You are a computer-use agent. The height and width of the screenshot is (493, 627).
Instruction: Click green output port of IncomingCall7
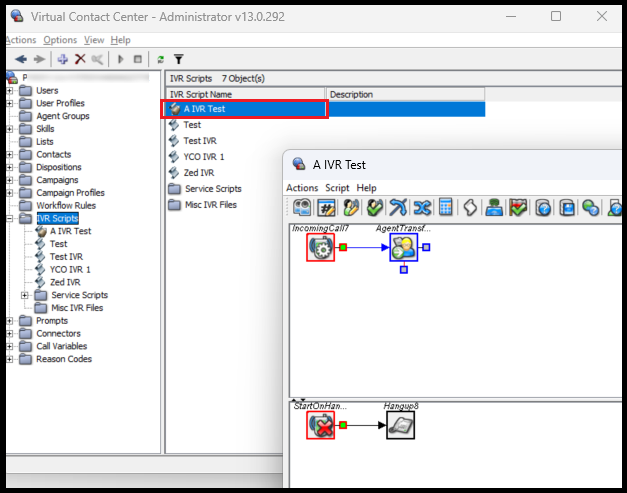(x=343, y=247)
